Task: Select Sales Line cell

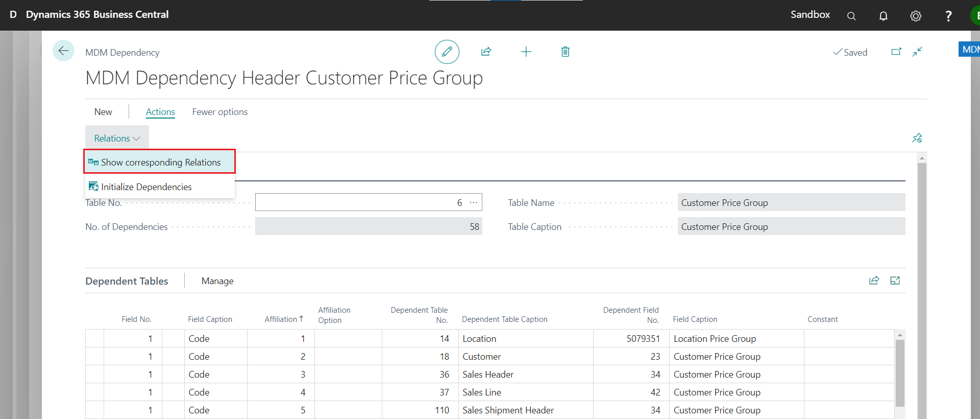Action: point(526,392)
